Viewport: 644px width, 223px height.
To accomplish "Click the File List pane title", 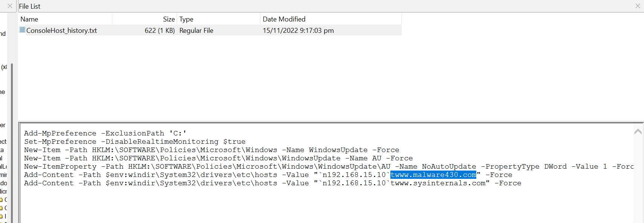I will click(x=29, y=6).
